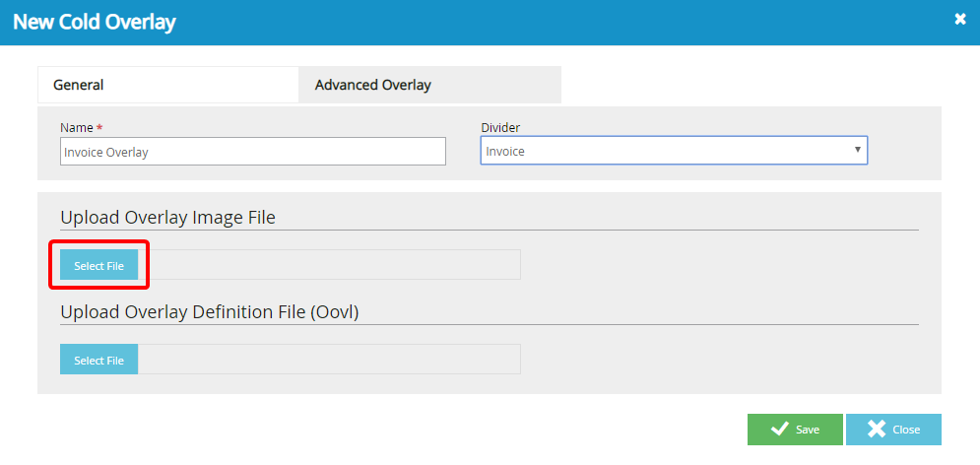The image size is (980, 465).
Task: Select File for Overlay Definition (Oovl) upload
Action: tap(98, 361)
